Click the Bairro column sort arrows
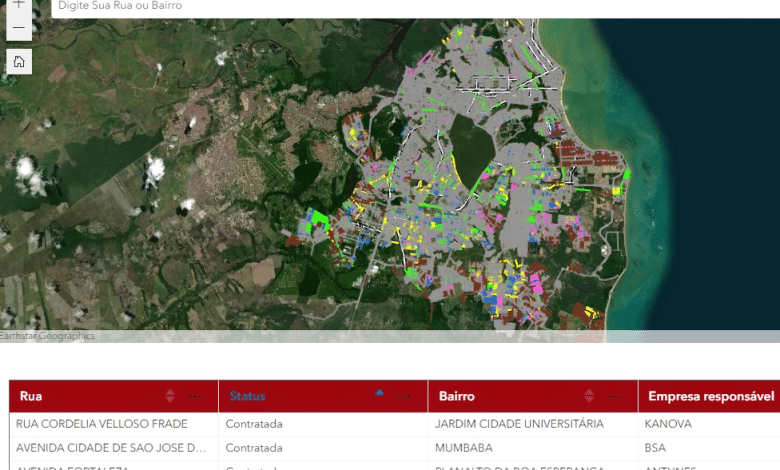Viewport: 780px width, 470px height. click(x=589, y=396)
